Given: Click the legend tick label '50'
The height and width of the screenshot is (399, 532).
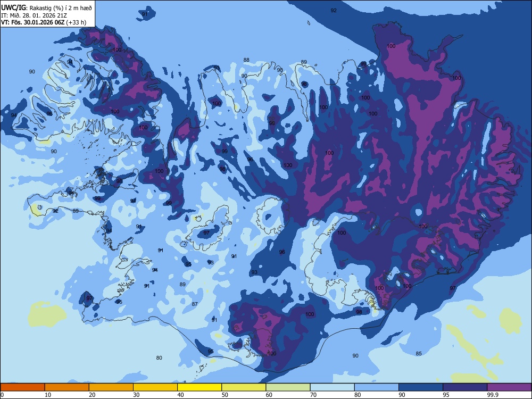Looking at the screenshot, I should tap(225, 395).
